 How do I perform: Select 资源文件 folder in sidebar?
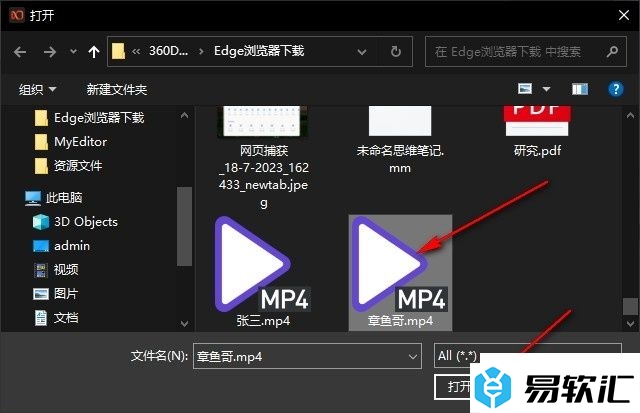pos(68,166)
